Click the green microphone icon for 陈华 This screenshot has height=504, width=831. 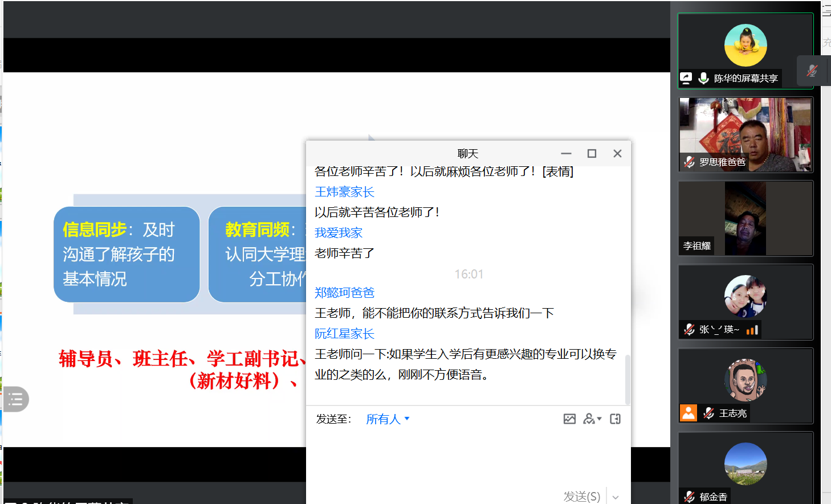[703, 78]
